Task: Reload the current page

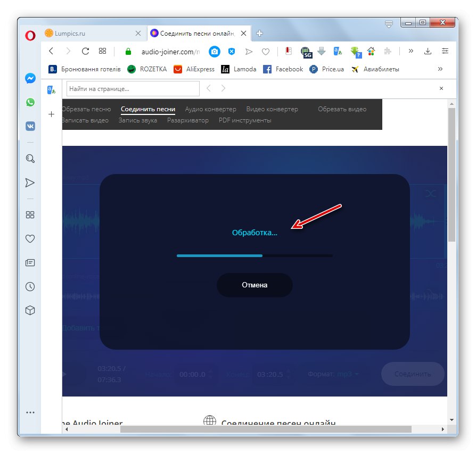Action: click(85, 51)
